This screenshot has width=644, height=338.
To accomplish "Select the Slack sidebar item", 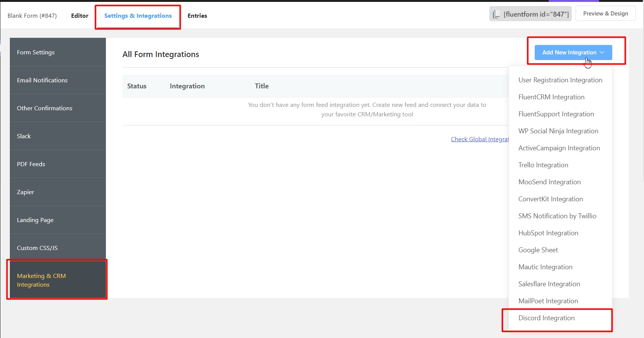I will (x=58, y=136).
